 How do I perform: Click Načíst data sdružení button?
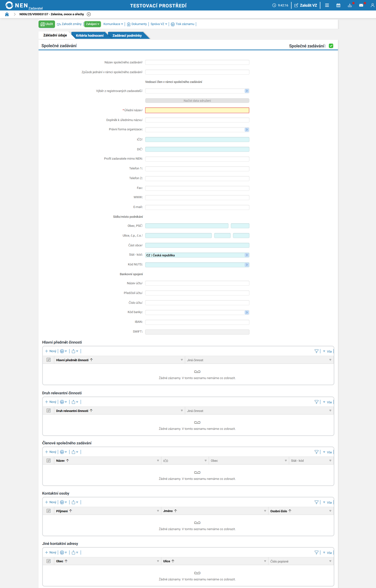(x=197, y=101)
